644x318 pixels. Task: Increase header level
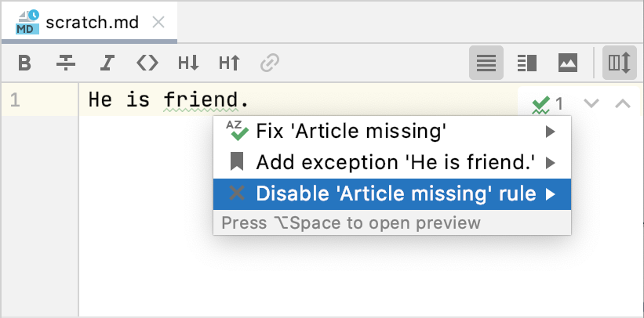(229, 63)
